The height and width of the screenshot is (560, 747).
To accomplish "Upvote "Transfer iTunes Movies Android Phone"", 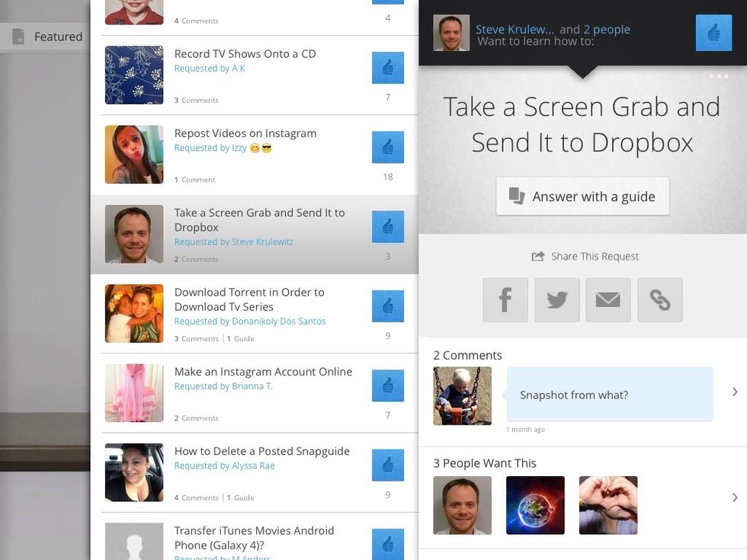I will click(x=388, y=544).
